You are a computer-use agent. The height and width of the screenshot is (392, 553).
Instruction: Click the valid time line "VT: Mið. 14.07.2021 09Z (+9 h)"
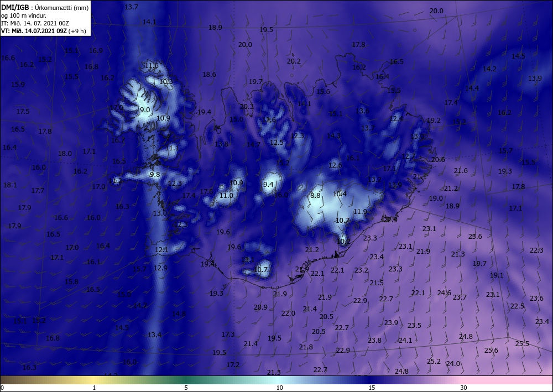tap(43, 31)
